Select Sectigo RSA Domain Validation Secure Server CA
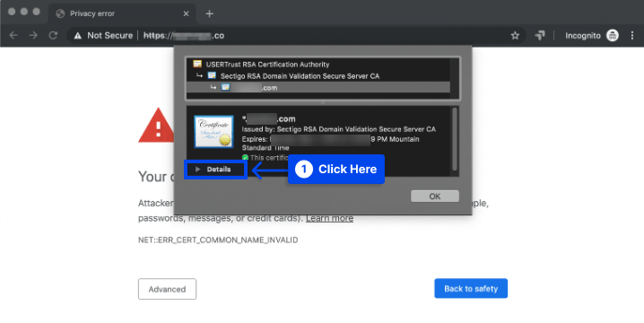Viewport: 644px width, 323px height. (318, 75)
